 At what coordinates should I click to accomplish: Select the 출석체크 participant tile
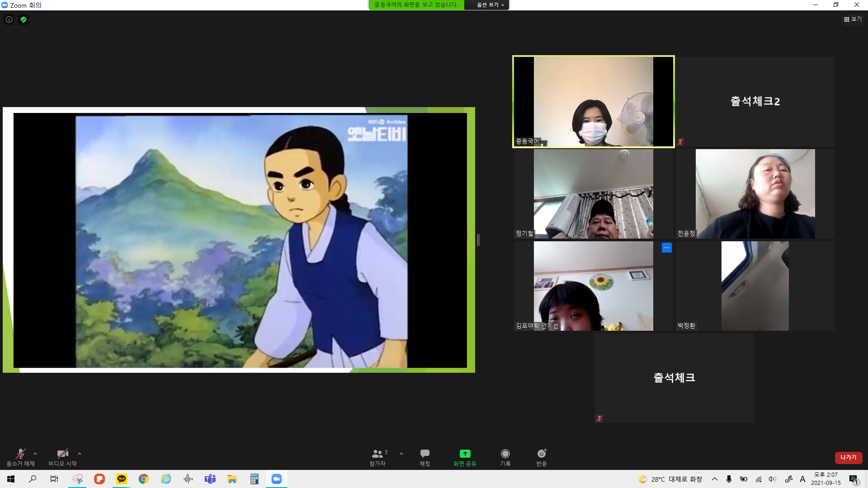pyautogui.click(x=675, y=378)
